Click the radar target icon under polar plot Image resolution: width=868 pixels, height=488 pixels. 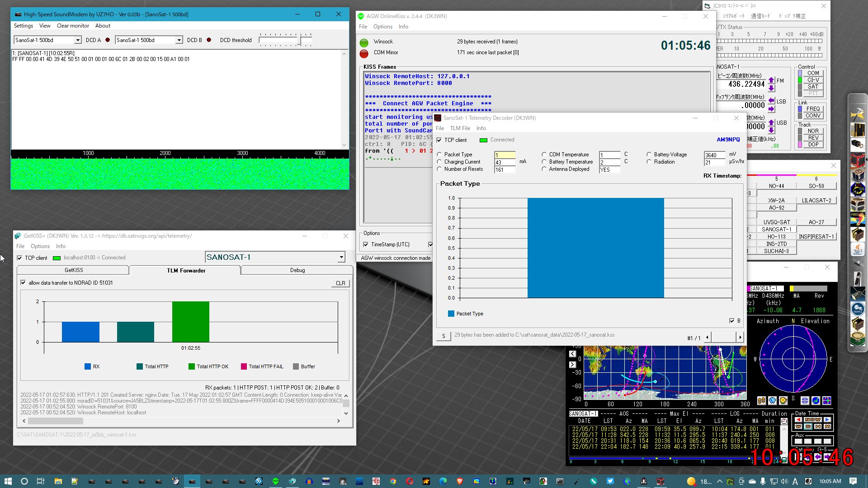click(x=805, y=400)
